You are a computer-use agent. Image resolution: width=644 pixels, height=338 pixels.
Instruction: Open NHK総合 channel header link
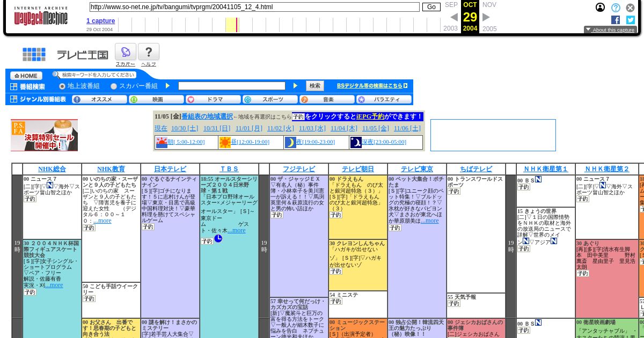[52, 169]
